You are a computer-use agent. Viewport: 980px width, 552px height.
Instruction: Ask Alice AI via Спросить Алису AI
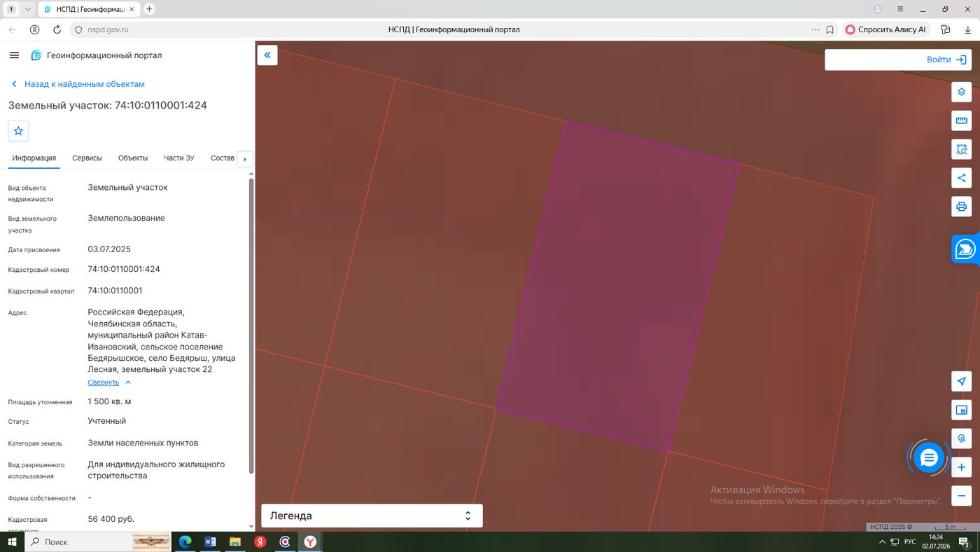[886, 30]
